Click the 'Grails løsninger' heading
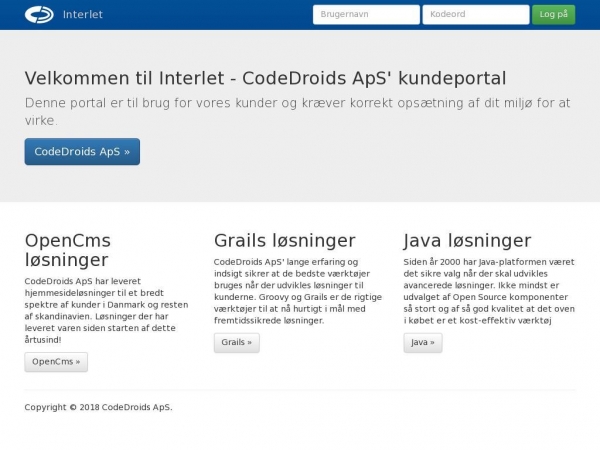This screenshot has height=450, width=600. point(285,241)
